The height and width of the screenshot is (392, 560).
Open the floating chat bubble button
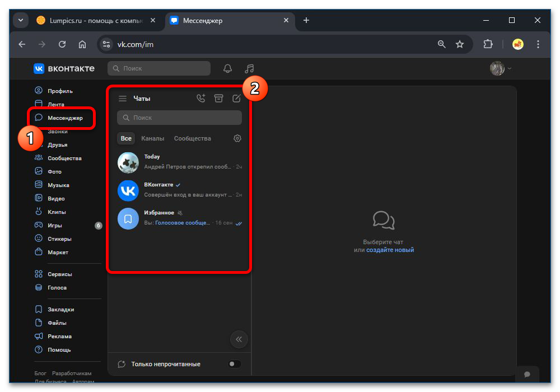click(527, 374)
